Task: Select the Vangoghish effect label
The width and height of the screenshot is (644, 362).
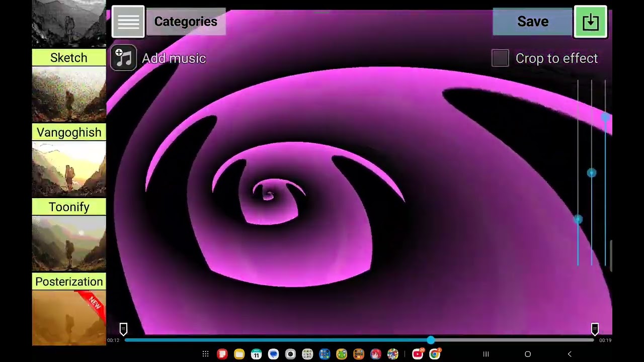Action: click(69, 132)
